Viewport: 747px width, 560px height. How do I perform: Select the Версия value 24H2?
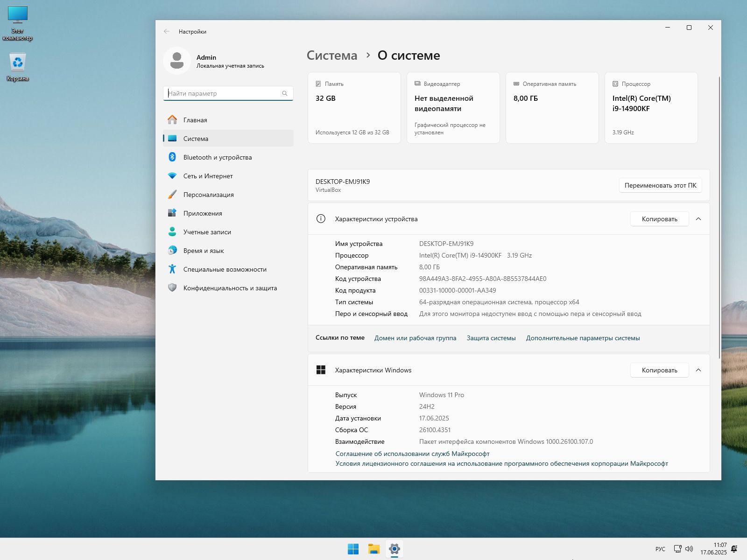[427, 406]
